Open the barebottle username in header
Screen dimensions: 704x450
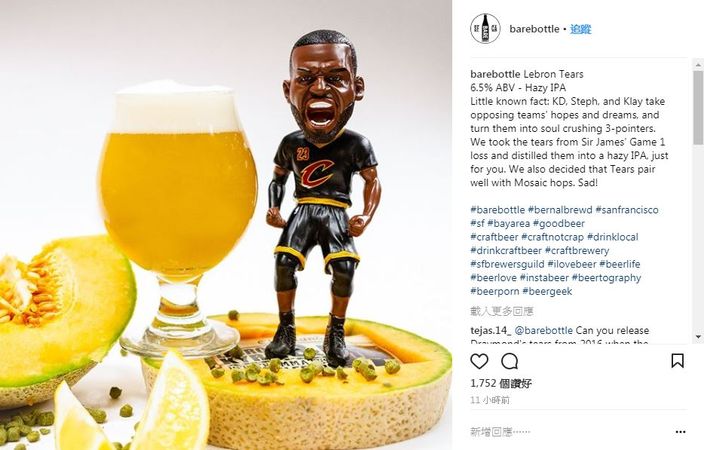tap(534, 29)
